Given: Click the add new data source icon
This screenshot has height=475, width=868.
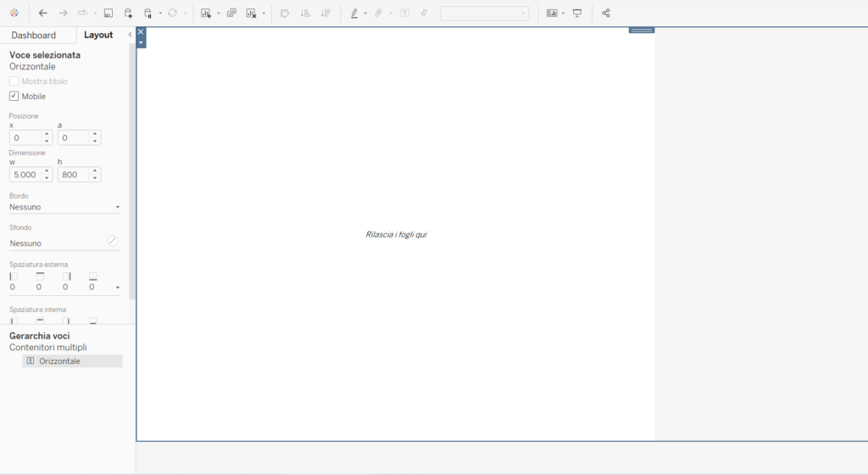Looking at the screenshot, I should click(x=128, y=14).
